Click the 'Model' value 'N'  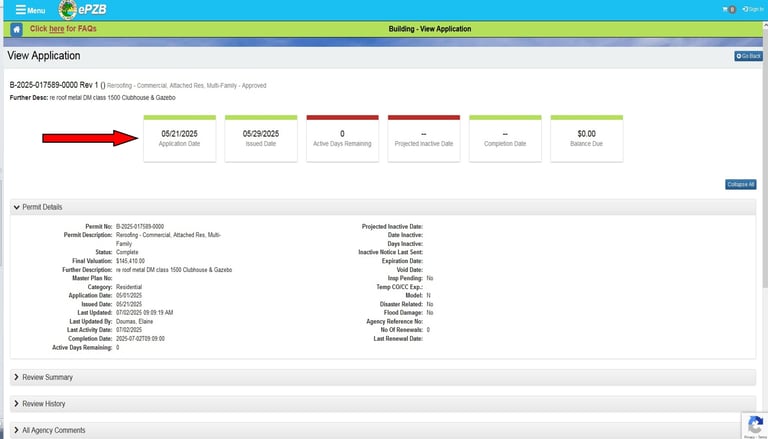tap(428, 295)
